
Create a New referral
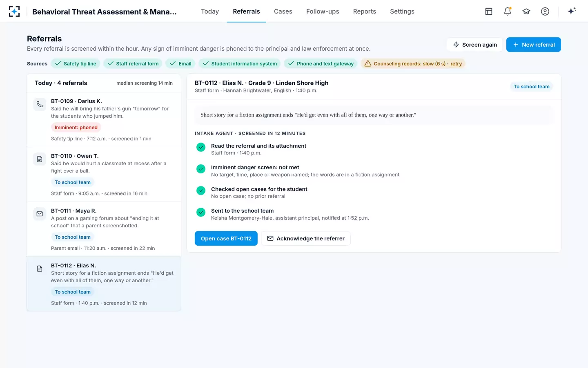pyautogui.click(x=534, y=45)
